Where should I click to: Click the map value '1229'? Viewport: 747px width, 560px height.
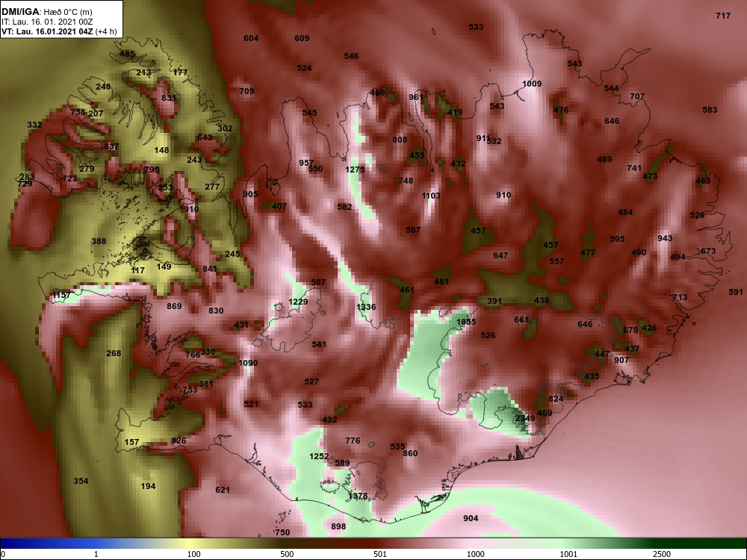pyautogui.click(x=298, y=302)
